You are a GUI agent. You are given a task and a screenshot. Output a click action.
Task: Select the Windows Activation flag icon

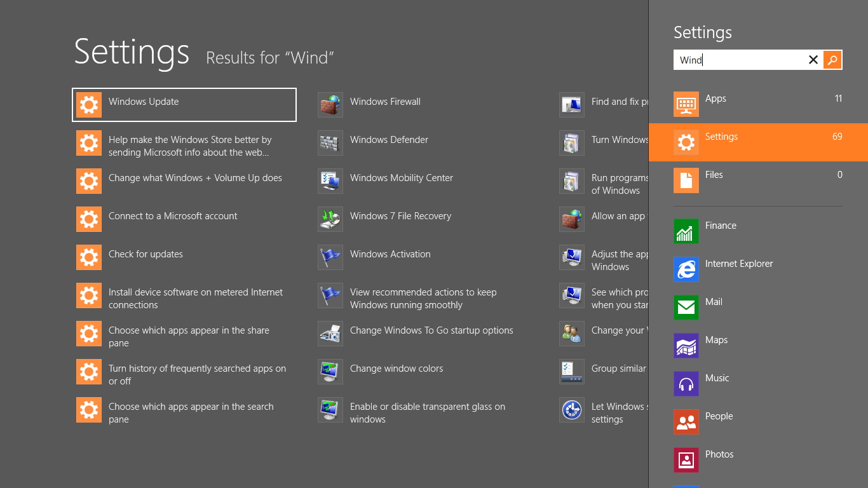tap(330, 257)
